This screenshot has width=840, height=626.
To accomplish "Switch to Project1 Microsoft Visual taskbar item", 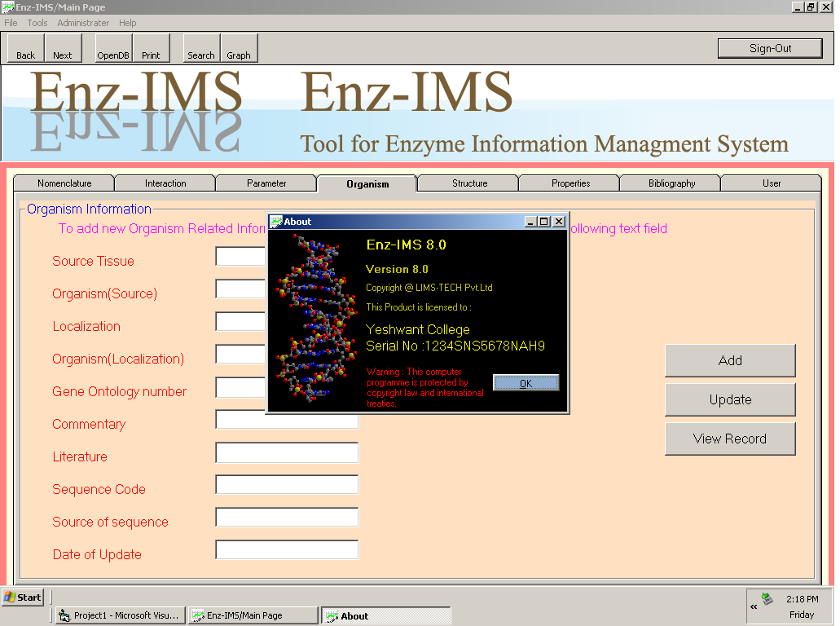I will coord(119,615).
